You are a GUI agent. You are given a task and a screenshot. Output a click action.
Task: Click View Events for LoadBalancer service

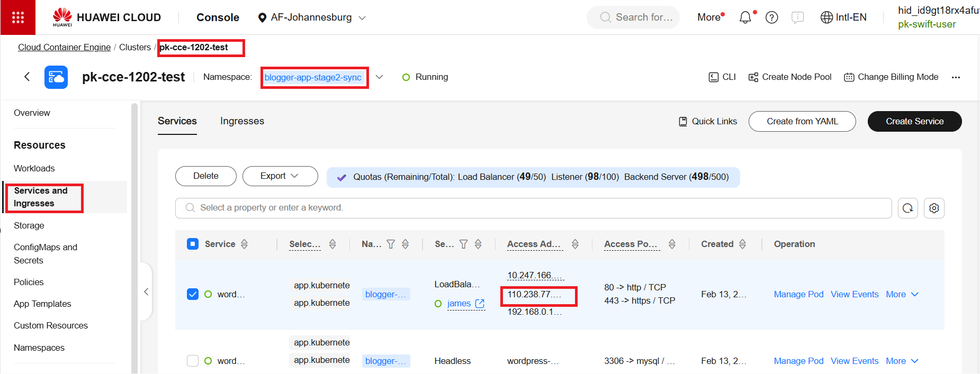[855, 294]
